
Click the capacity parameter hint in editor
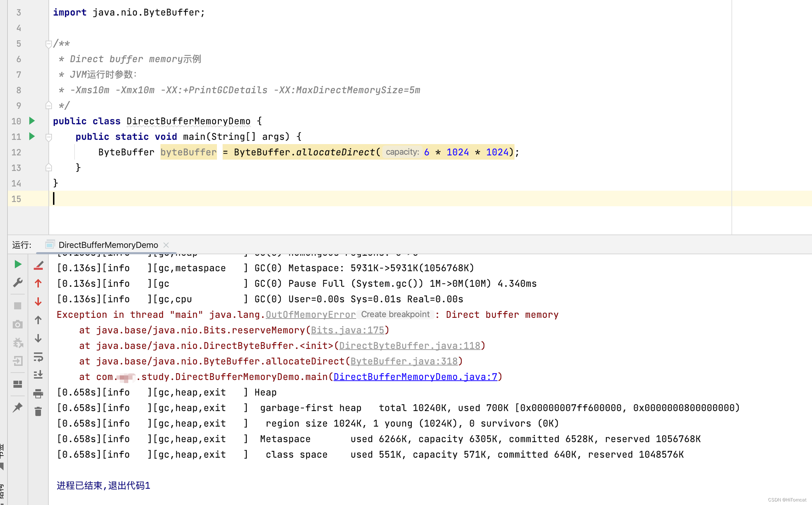(x=402, y=152)
